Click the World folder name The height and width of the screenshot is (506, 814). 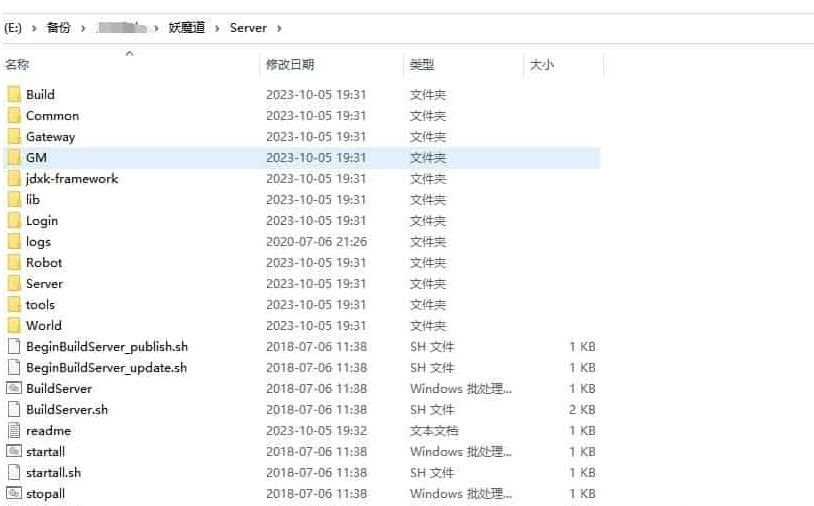44,326
